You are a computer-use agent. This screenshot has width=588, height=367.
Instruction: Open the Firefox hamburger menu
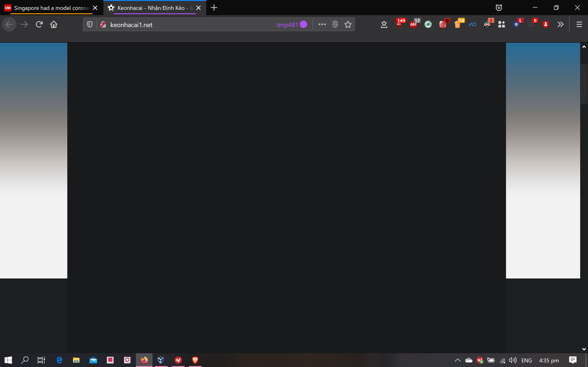(x=579, y=25)
